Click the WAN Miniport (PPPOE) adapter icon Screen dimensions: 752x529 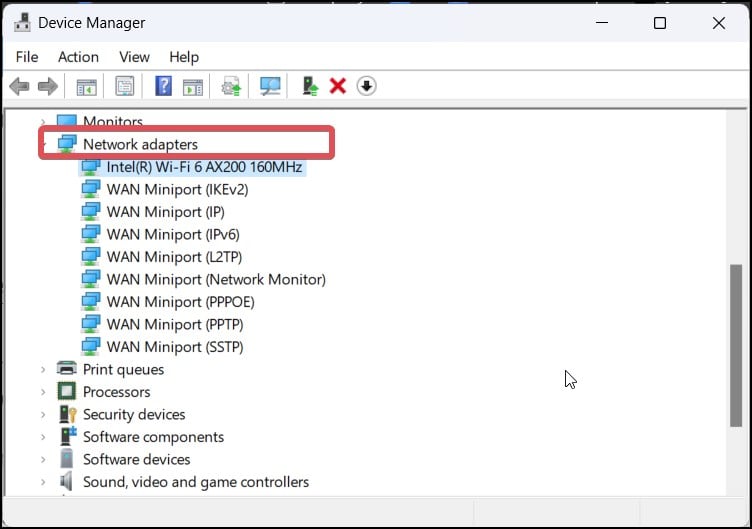[91, 302]
